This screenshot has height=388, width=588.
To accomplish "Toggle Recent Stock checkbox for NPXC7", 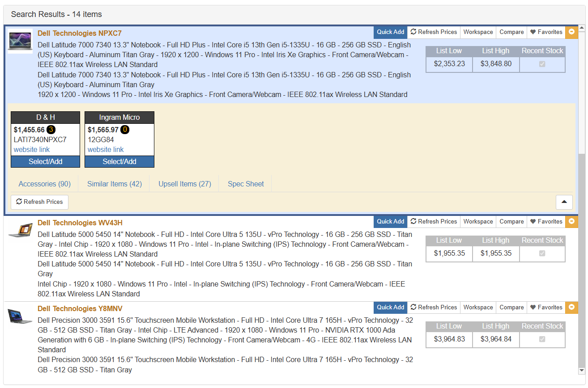I will click(x=542, y=64).
